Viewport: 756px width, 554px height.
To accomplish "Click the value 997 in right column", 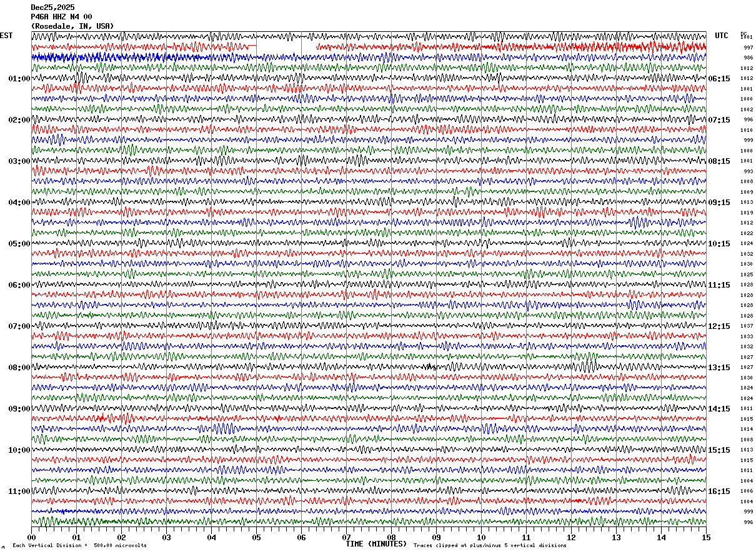I will pos(748,48).
